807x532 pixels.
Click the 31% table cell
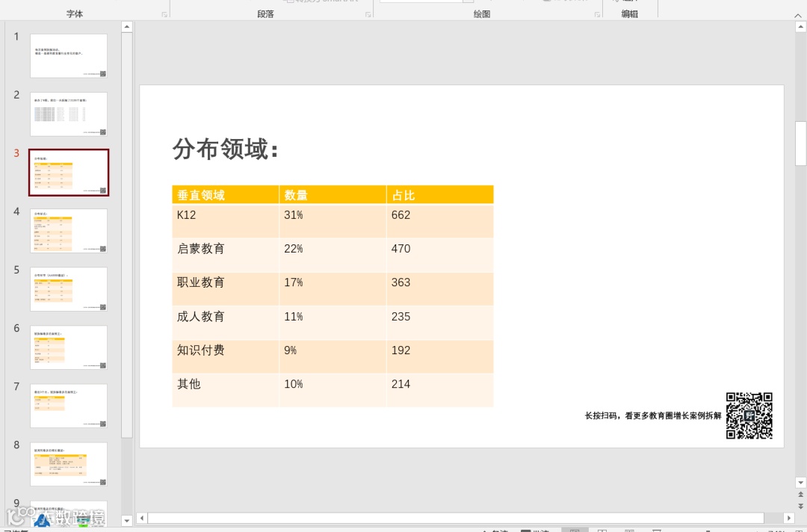coord(333,221)
